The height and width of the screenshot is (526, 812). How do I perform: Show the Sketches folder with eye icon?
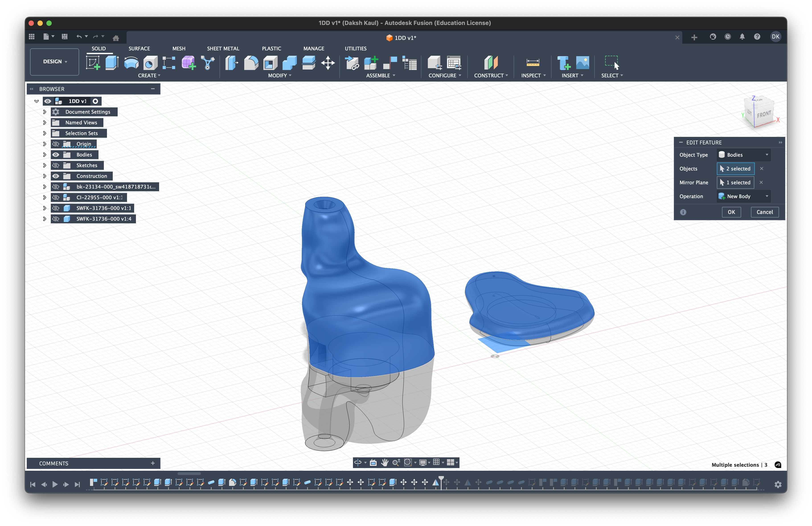(x=56, y=166)
